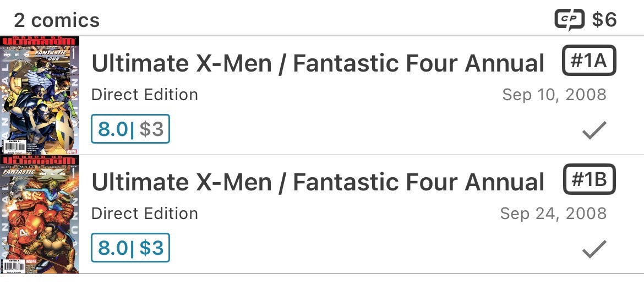Open the #1B comic cover thumbnail

point(40,215)
